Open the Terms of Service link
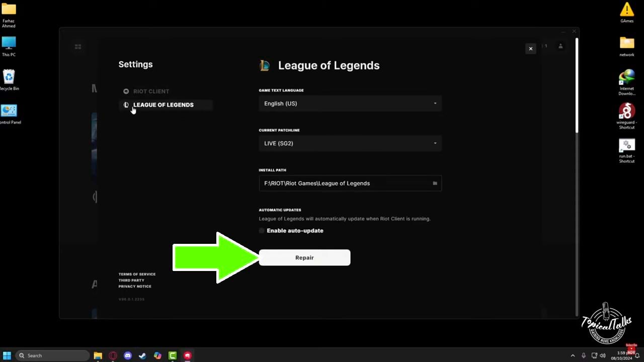Screen dimensions: 644x362 tap(137, 274)
